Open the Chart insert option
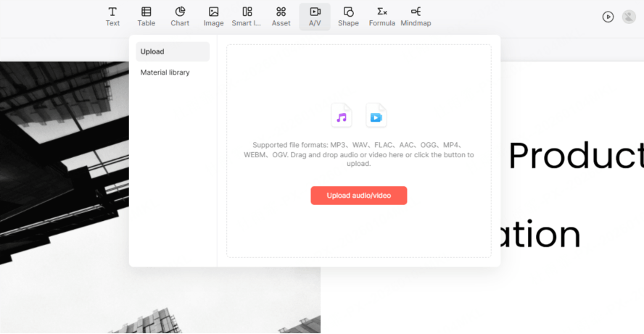This screenshot has width=644, height=334. click(x=180, y=17)
